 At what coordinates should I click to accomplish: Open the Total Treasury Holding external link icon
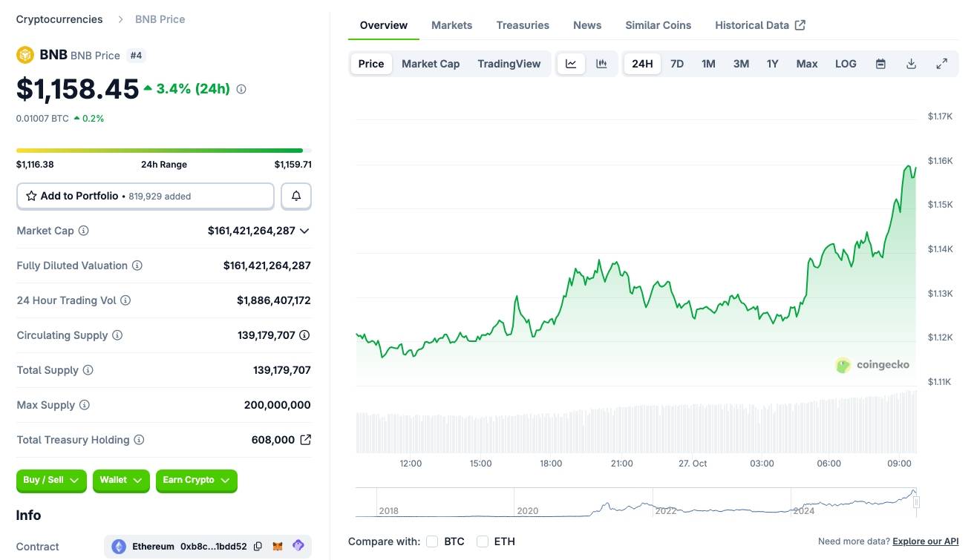pyautogui.click(x=305, y=440)
